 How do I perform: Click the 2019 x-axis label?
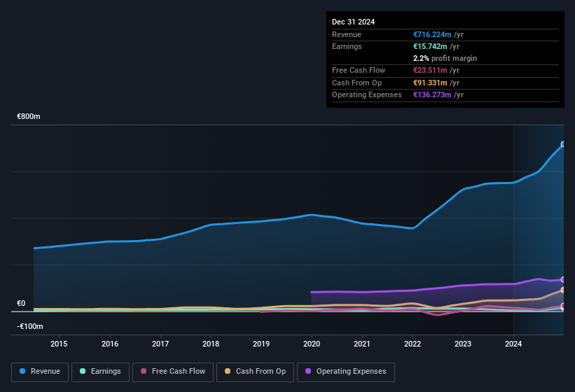(x=261, y=344)
